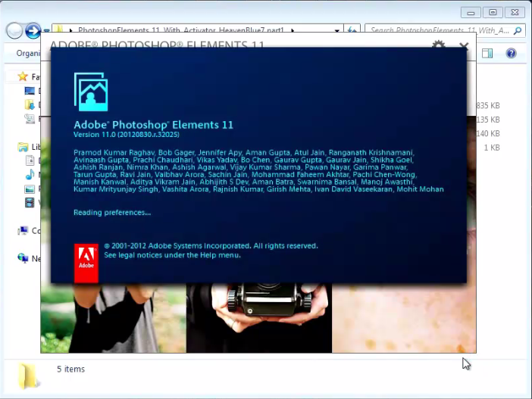Click the red Adobe logo
The image size is (532, 399).
pos(86,263)
